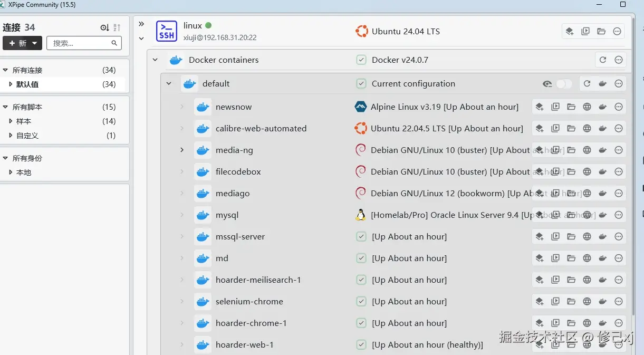Click the globe icon for calibre-web-automated

click(x=587, y=129)
